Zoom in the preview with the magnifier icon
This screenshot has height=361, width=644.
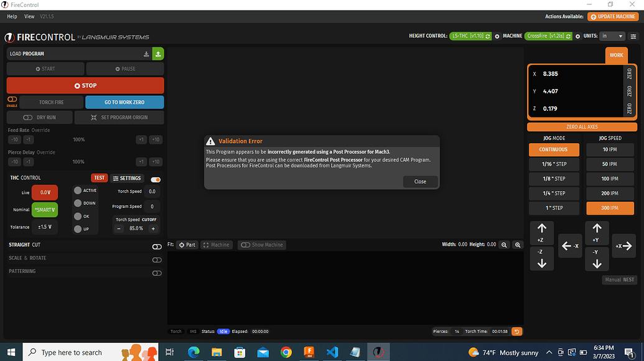coord(517,245)
